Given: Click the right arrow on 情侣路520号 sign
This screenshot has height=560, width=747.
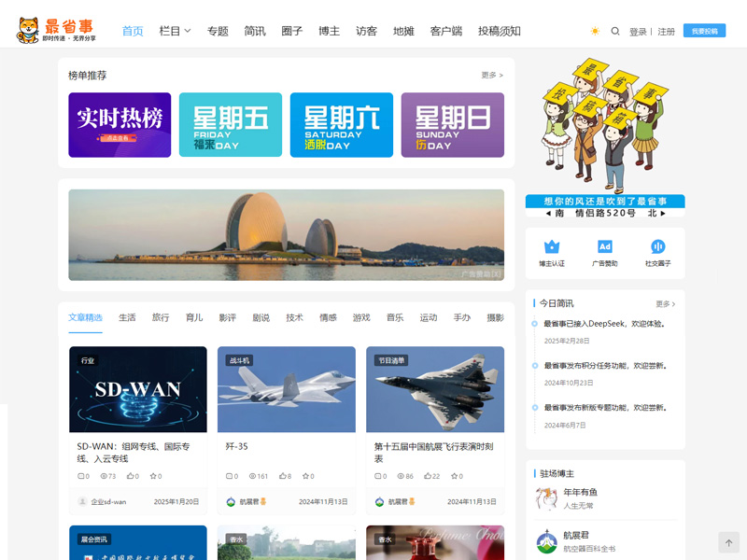Looking at the screenshot, I should pos(663,214).
